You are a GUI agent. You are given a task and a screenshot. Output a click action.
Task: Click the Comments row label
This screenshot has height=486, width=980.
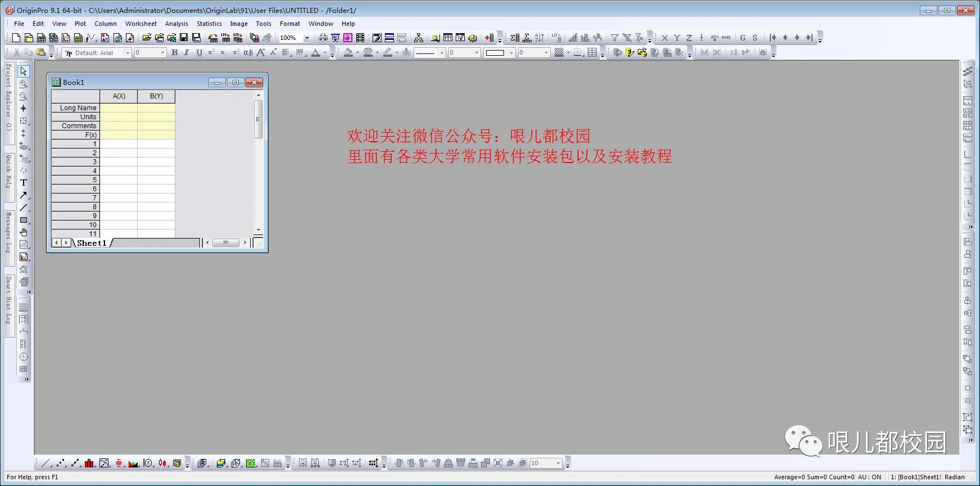point(75,126)
